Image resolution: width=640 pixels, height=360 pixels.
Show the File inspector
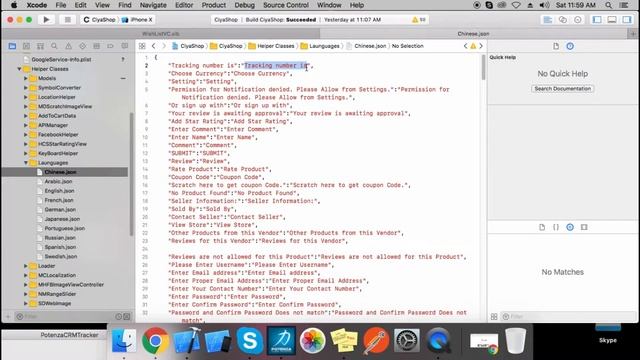point(556,46)
